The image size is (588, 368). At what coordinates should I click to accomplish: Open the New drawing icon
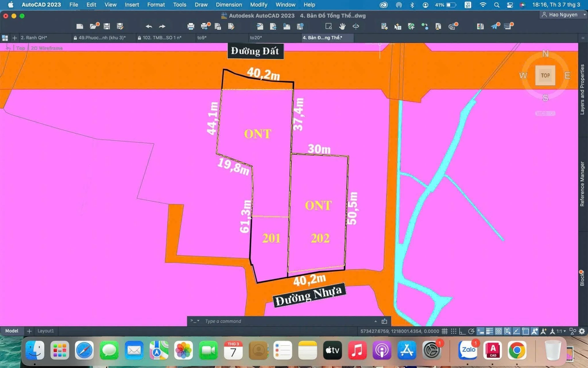(x=80, y=26)
